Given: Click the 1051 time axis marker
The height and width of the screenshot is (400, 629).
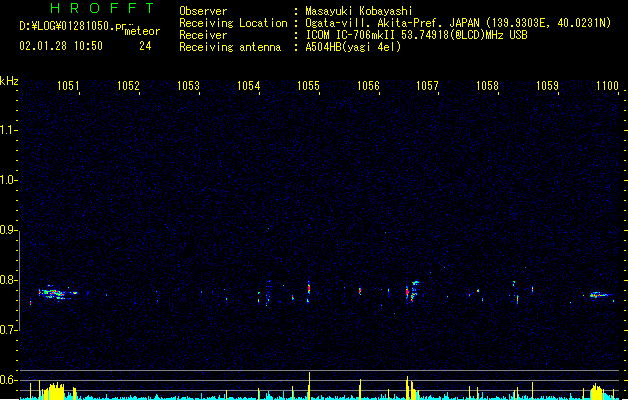Looking at the screenshot, I should (68, 85).
